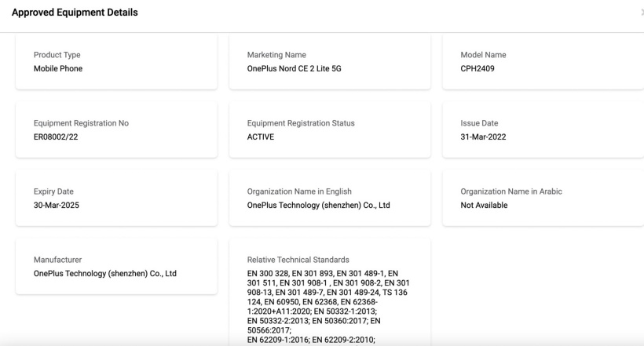644x346 pixels.
Task: Select the Issue Date label
Action: click(x=479, y=123)
